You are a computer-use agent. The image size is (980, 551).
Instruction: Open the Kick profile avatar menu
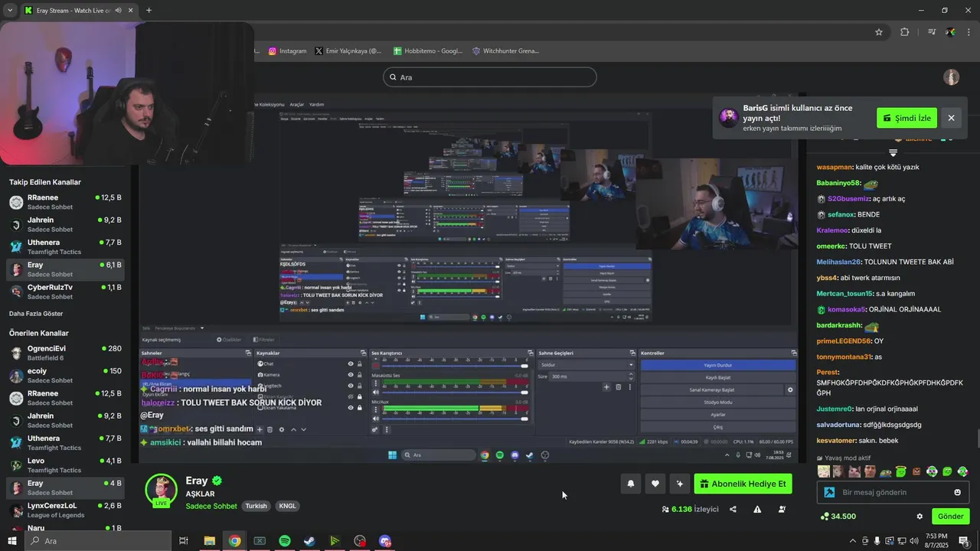[951, 77]
